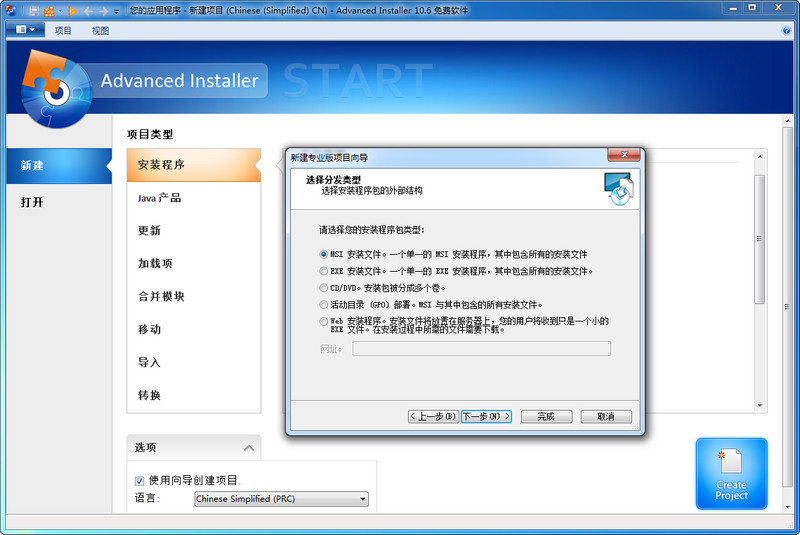Close the 新建专业版项目向导 dialog
Screen dimensions: 800x535
(624, 155)
